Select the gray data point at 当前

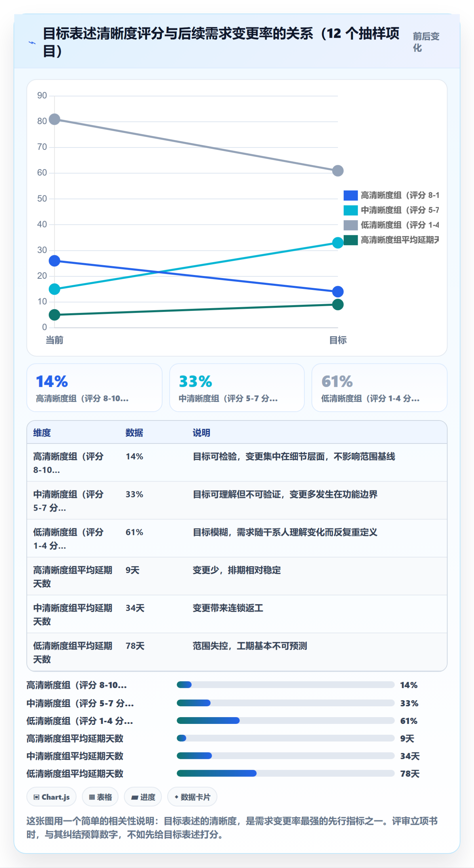54,119
